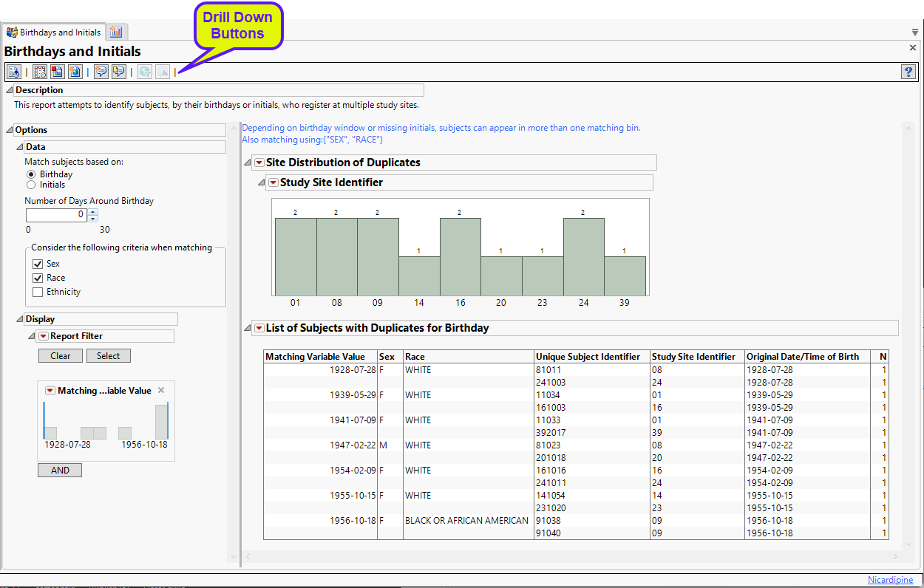Viewport: 924px width, 588px height.
Task: Click the Number of Days Around Birthday field
Action: (56, 215)
